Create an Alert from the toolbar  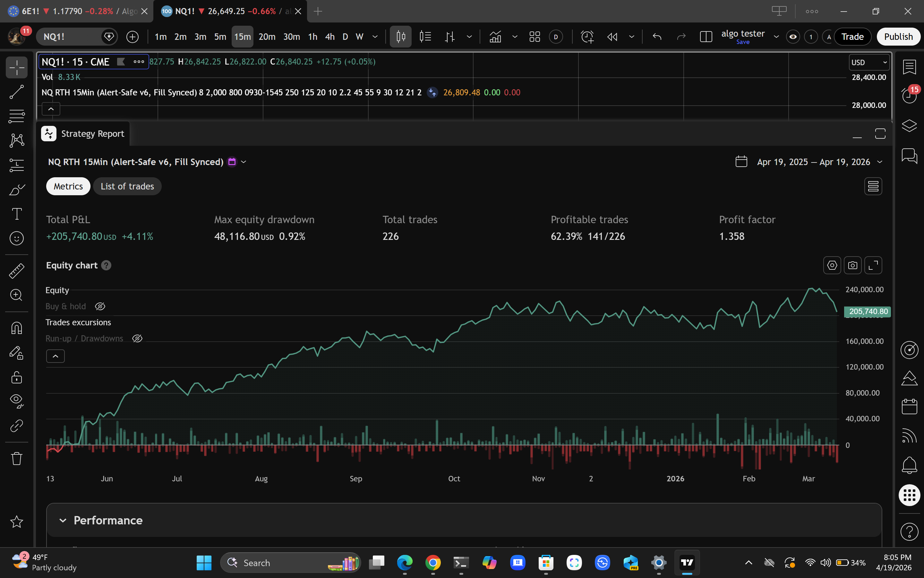tap(587, 37)
